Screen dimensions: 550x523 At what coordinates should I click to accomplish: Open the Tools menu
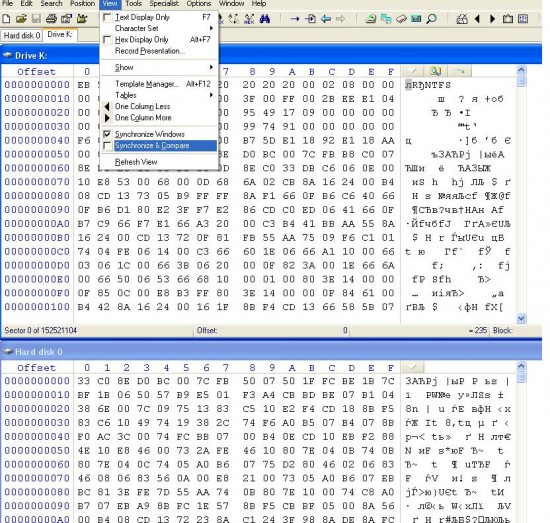tap(133, 4)
